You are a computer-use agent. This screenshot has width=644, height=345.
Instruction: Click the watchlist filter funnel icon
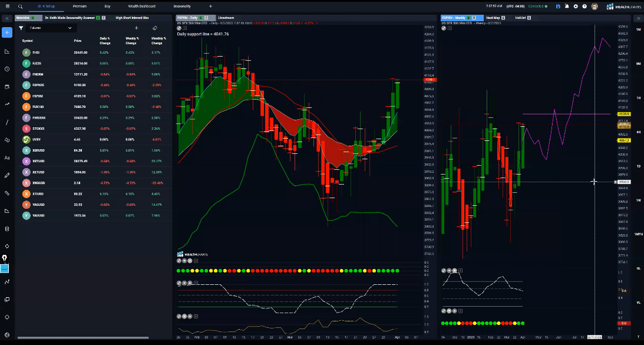[21, 28]
